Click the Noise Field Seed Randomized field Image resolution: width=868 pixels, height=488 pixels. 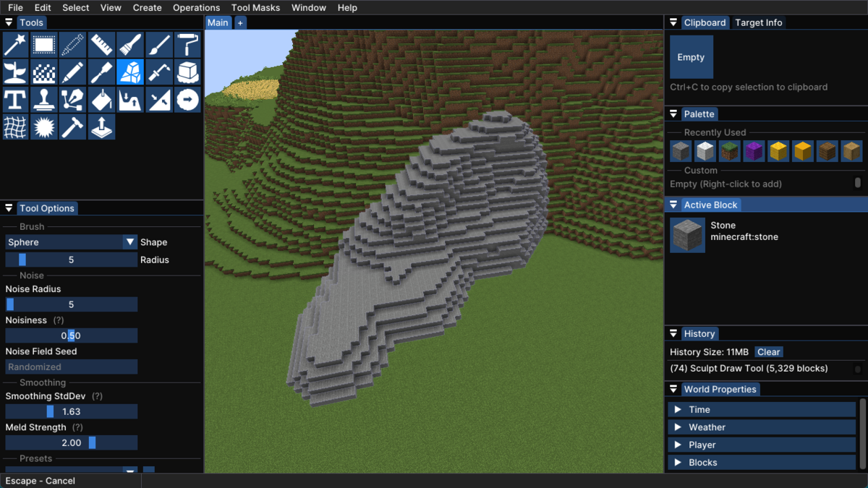click(70, 367)
